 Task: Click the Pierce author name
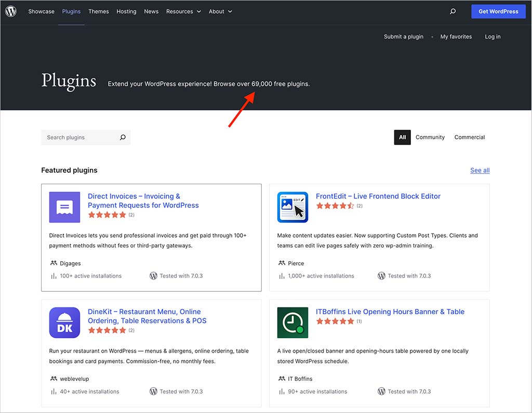[x=296, y=263]
